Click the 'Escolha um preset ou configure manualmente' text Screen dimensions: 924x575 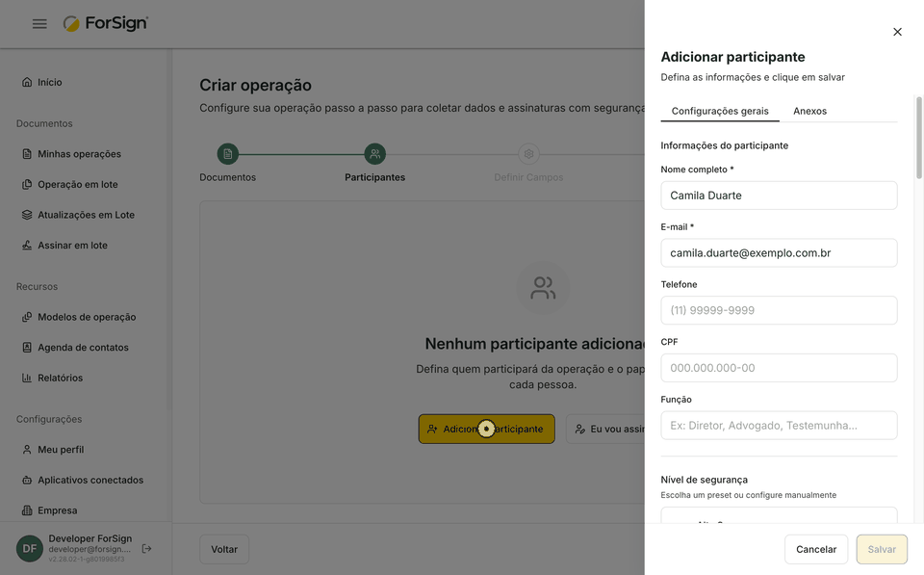pyautogui.click(x=749, y=495)
